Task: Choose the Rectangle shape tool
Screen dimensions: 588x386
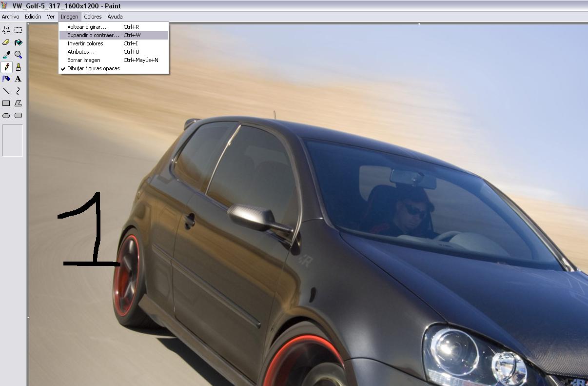Action: [6, 103]
